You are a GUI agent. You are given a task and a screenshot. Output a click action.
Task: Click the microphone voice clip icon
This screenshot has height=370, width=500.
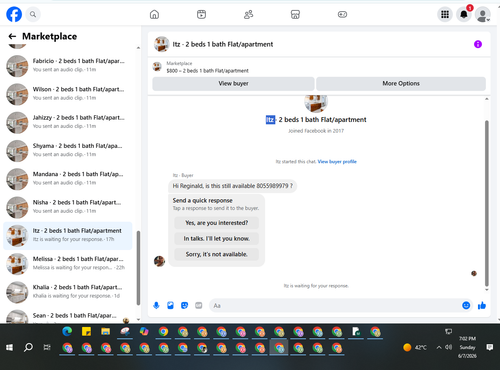[x=156, y=305]
